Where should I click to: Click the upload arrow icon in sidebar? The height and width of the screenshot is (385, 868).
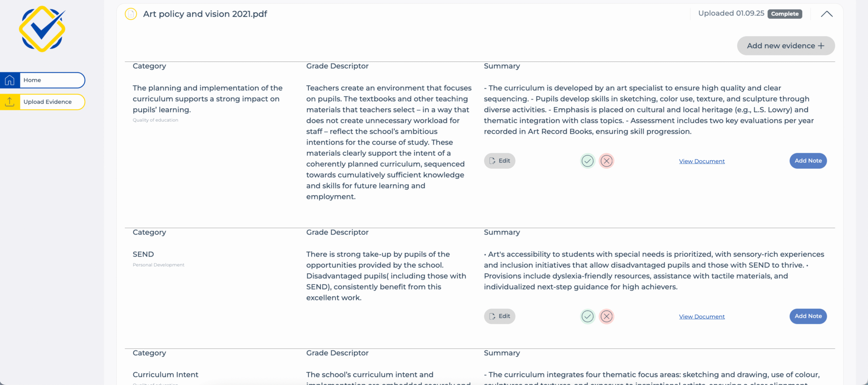[x=10, y=102]
